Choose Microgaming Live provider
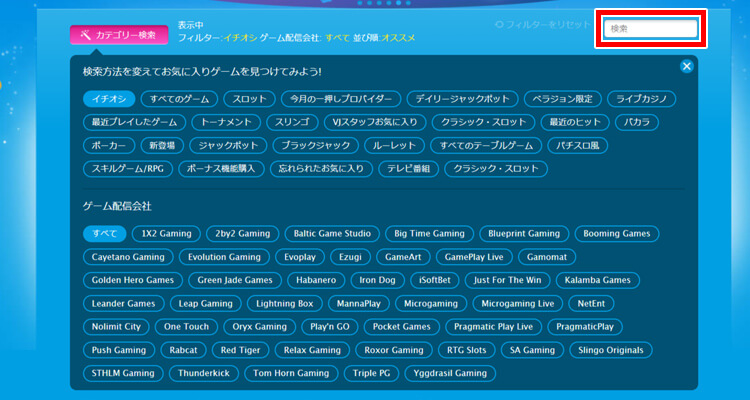The image size is (750, 400). 518,303
